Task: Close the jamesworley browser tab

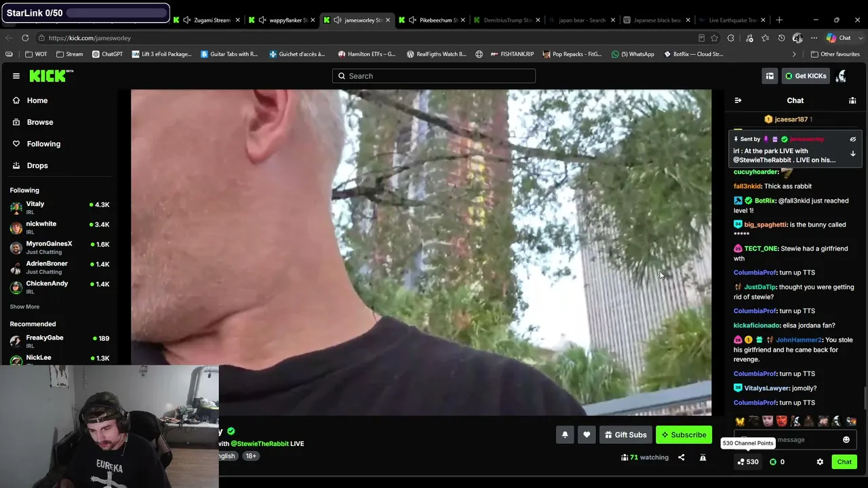Action: click(388, 20)
